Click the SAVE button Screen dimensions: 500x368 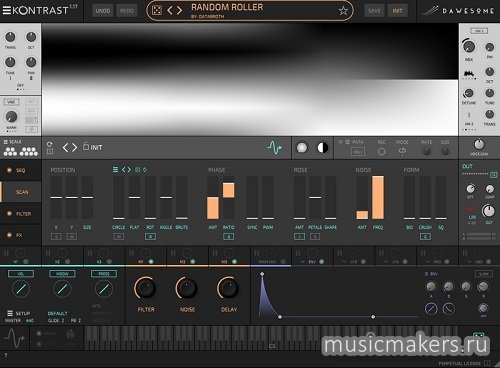click(374, 11)
